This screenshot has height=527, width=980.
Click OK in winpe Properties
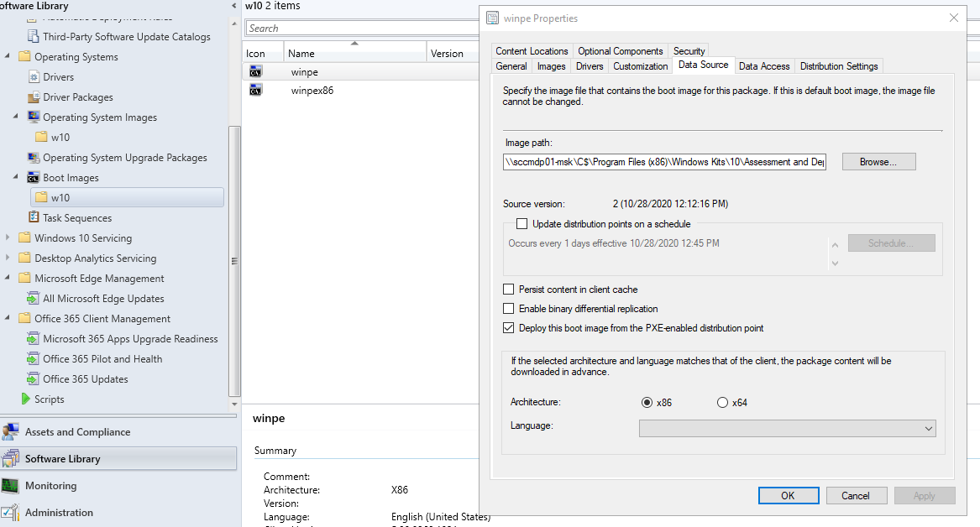coord(789,495)
